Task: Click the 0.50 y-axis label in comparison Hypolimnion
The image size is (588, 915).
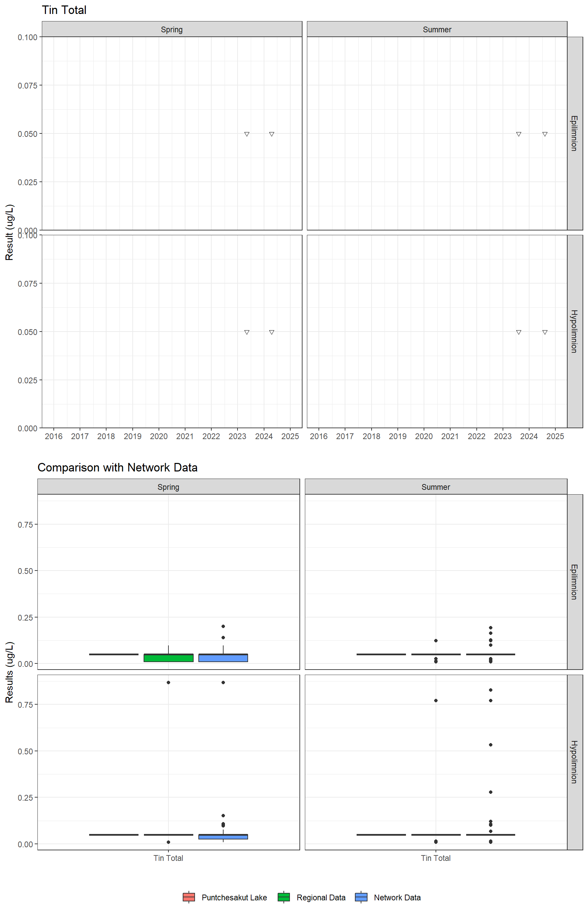Action: pos(25,752)
